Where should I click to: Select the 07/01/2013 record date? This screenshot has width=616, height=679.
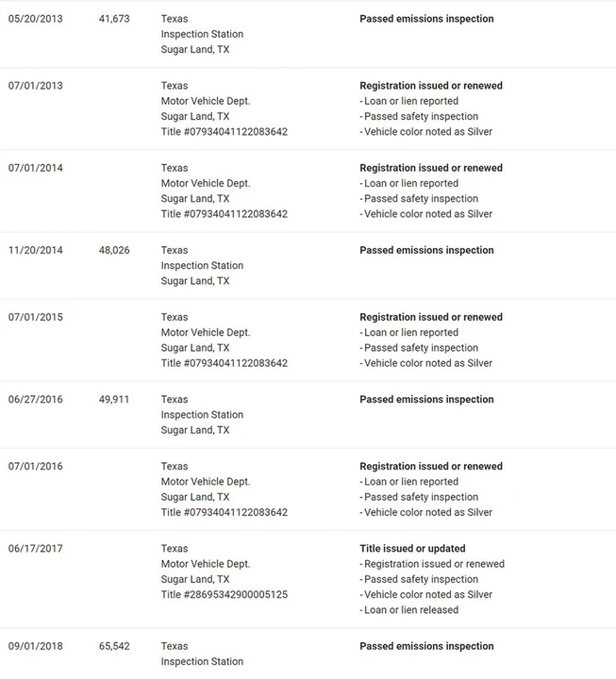pos(36,85)
